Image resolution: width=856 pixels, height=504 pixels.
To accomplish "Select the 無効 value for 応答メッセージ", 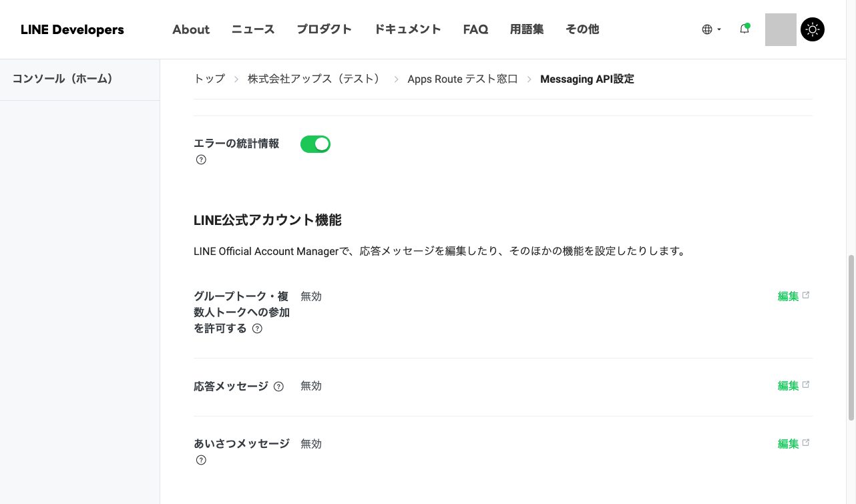I will (311, 386).
